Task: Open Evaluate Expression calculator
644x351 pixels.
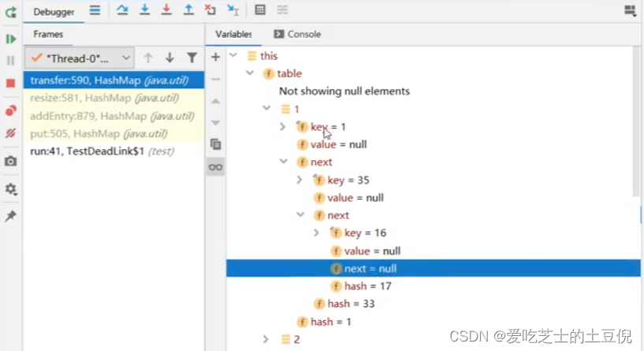Action: (260, 10)
